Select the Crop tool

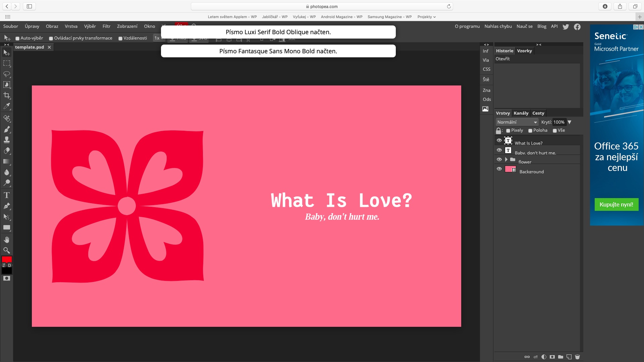pos(7,96)
